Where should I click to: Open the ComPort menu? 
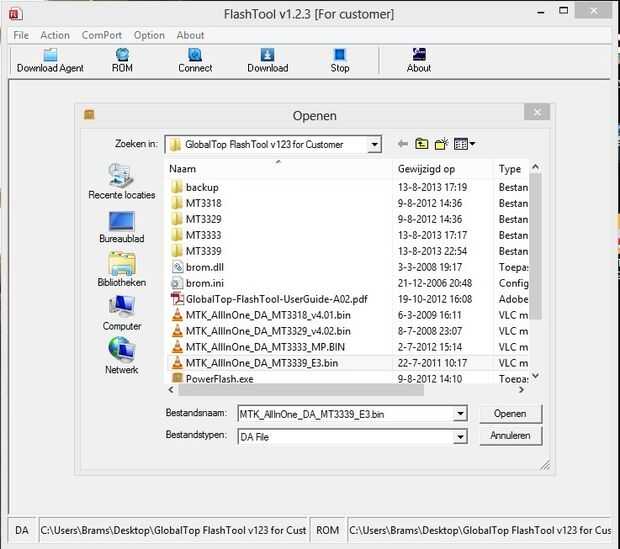point(102,35)
